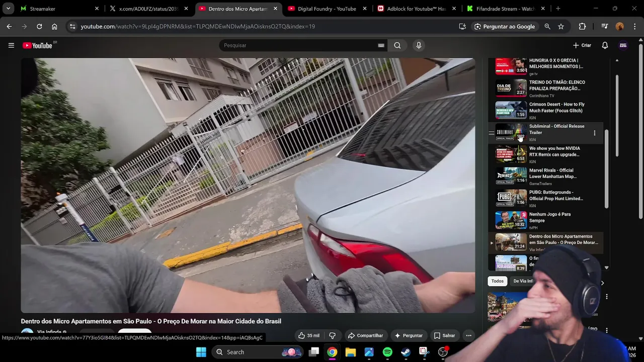644x362 pixels.
Task: Reload the current page
Action: pyautogui.click(x=39, y=26)
